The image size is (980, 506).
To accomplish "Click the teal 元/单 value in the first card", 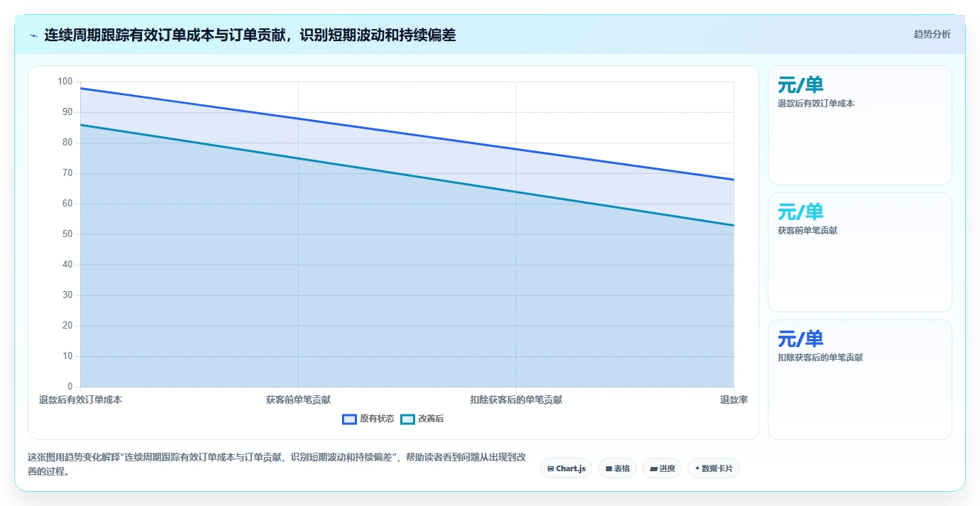I will (800, 85).
